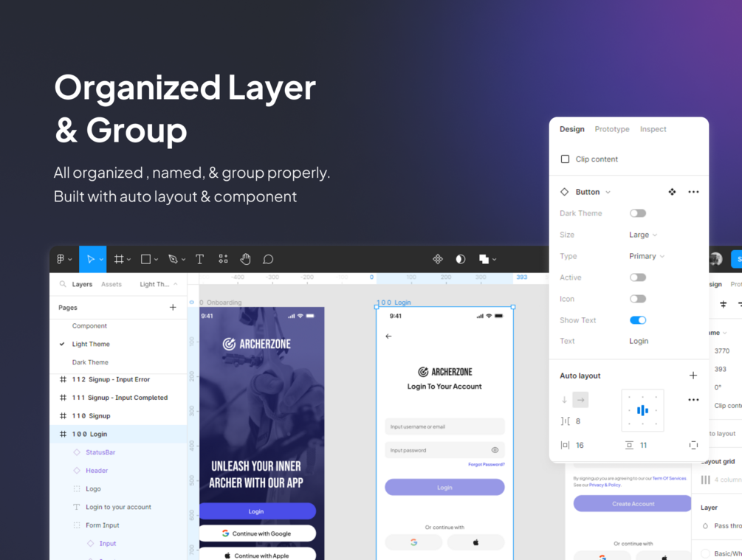This screenshot has width=742, height=560.
Task: Click the back arrow in the Login screen
Action: click(388, 336)
